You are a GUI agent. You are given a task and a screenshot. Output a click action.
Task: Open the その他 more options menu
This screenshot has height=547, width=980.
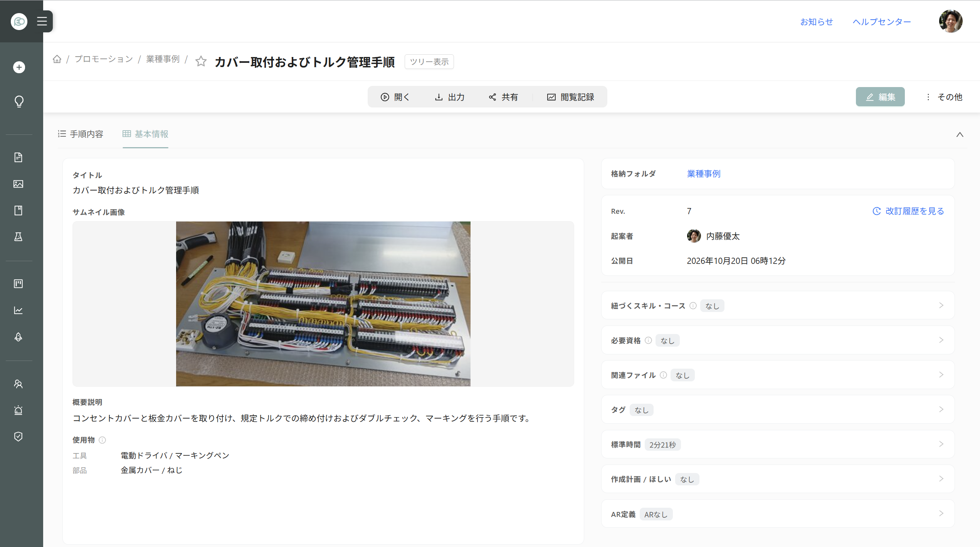click(x=944, y=97)
